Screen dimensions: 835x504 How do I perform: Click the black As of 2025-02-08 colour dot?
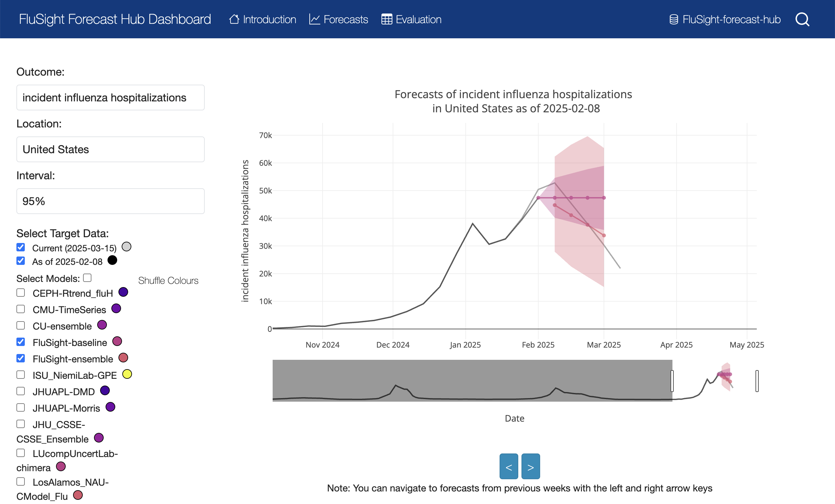112,260
